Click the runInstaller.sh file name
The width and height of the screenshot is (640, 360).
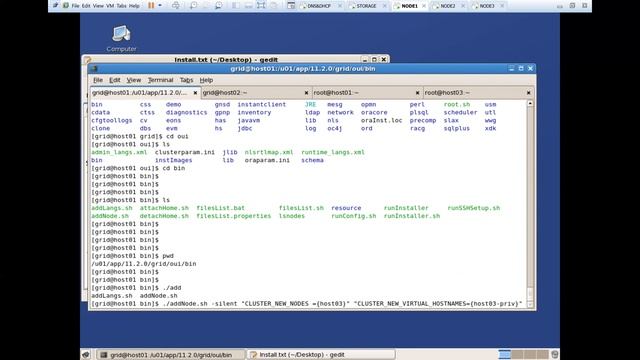(x=412, y=216)
